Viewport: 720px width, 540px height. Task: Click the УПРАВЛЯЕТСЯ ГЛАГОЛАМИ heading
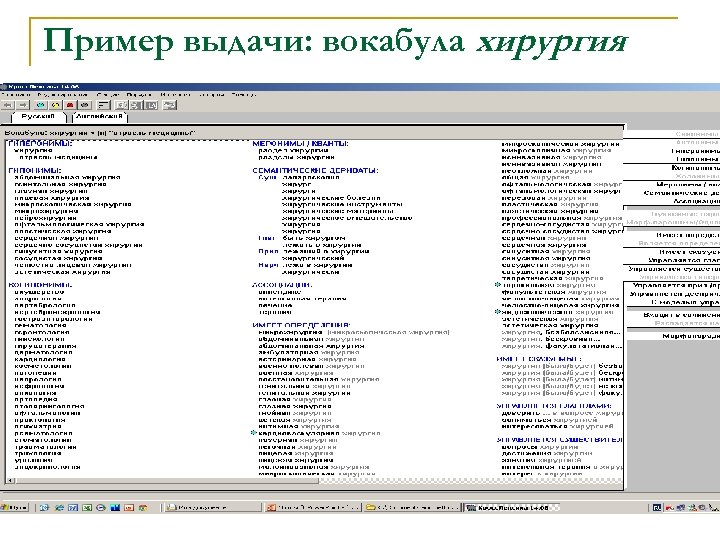(554, 406)
